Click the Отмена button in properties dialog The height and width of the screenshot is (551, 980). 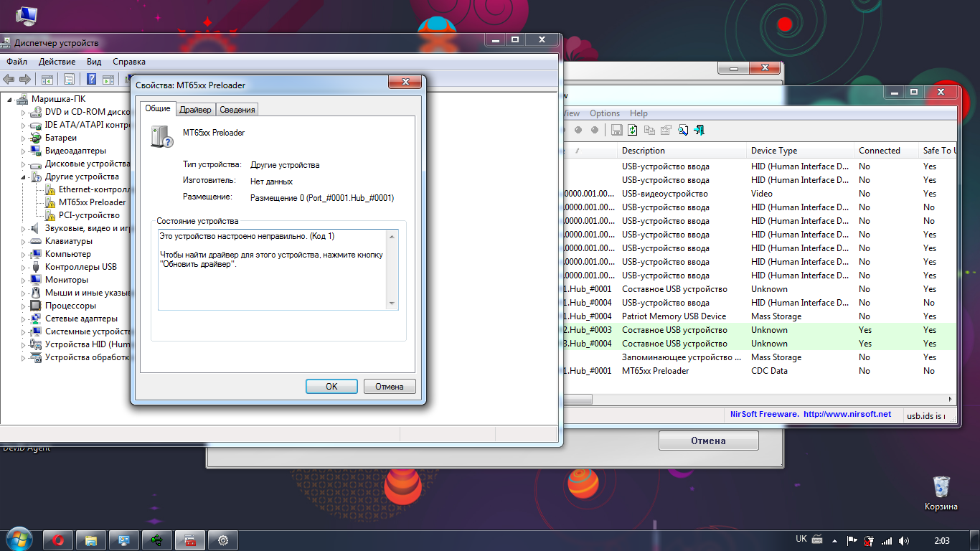(x=389, y=386)
